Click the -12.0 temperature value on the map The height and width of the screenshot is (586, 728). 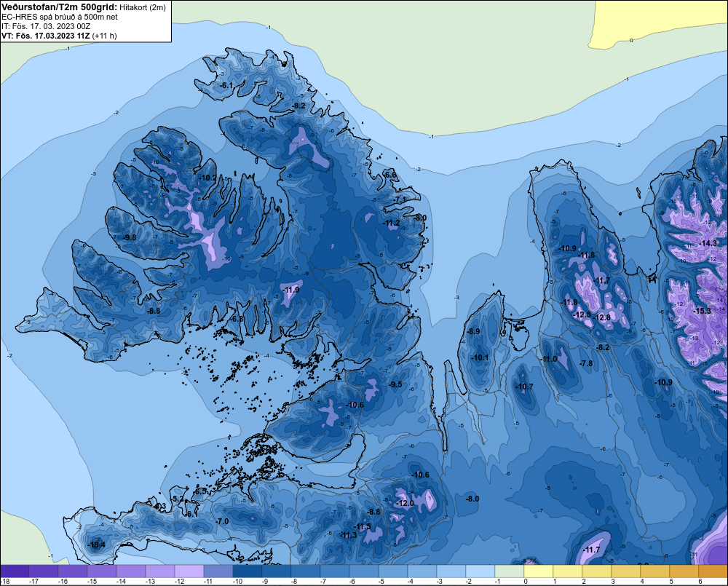(405, 504)
